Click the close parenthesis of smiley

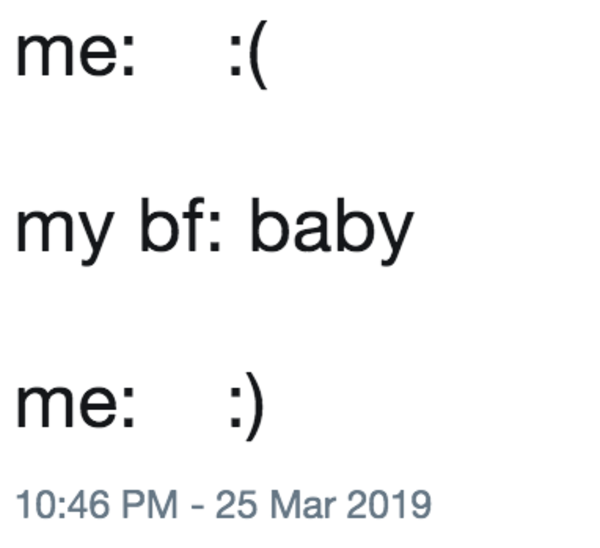pos(256,404)
